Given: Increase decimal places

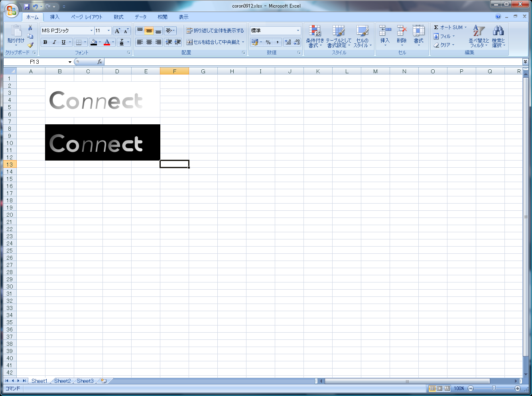Looking at the screenshot, I should click(x=288, y=42).
